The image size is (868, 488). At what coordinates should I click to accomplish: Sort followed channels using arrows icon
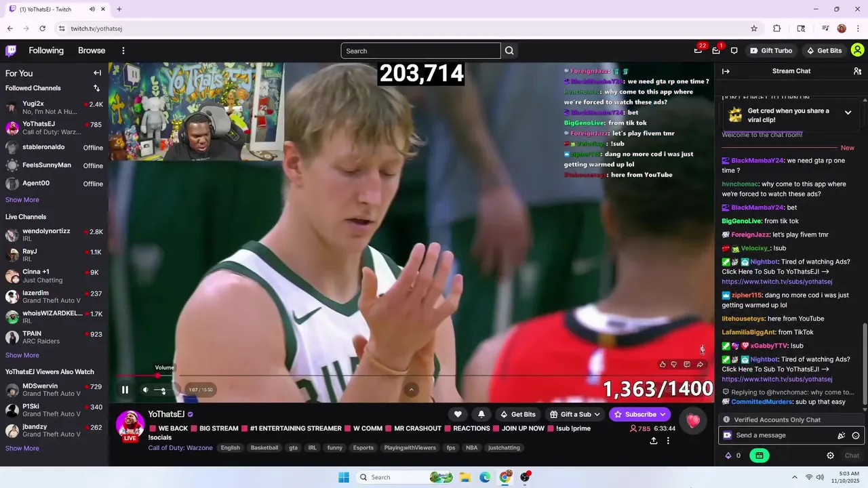point(96,88)
